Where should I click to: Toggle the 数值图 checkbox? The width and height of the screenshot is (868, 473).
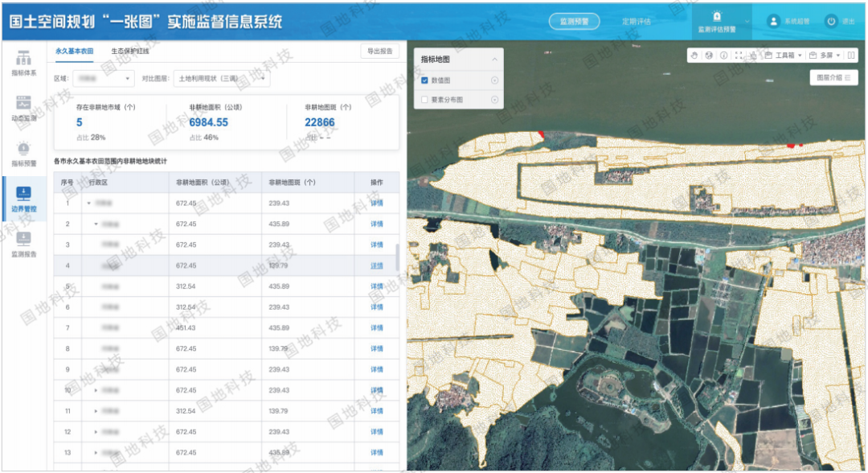[424, 80]
